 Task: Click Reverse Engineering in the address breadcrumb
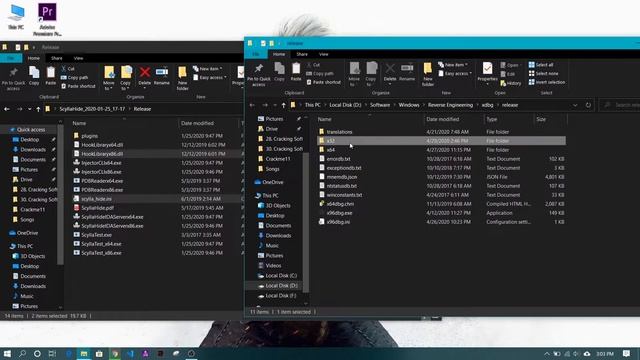coord(450,105)
